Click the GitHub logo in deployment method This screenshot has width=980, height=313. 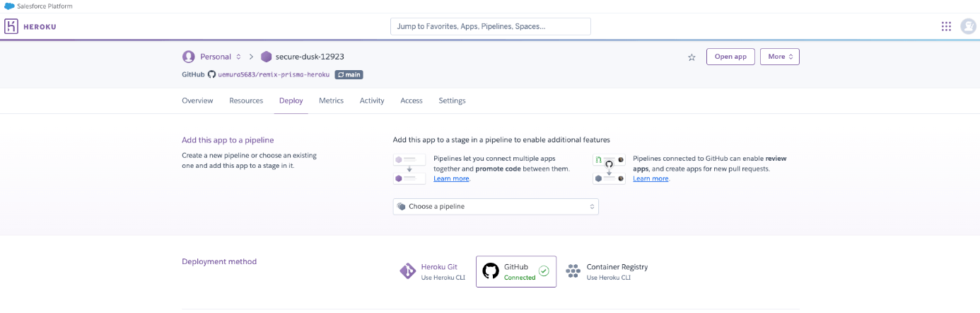(x=491, y=271)
